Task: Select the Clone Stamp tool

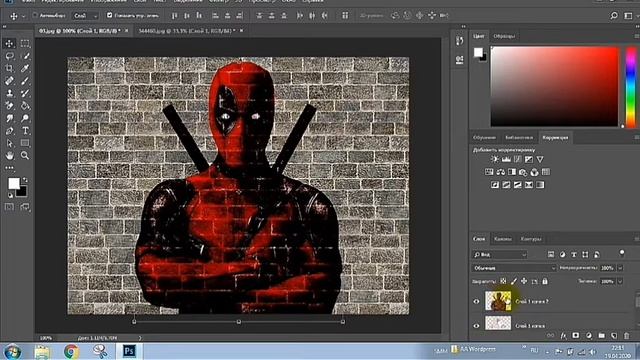Action: [10, 93]
